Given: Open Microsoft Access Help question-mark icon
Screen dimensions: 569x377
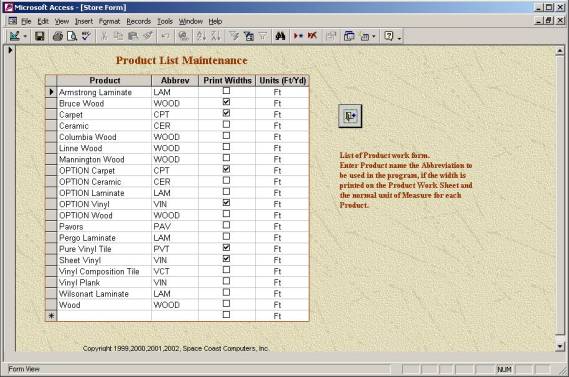Looking at the screenshot, I should [388, 36].
